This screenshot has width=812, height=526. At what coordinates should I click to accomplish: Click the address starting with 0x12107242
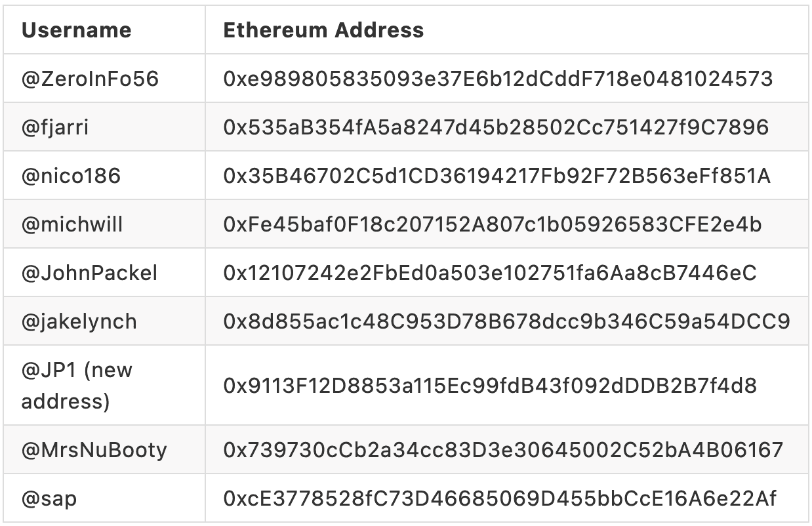pyautogui.click(x=490, y=273)
